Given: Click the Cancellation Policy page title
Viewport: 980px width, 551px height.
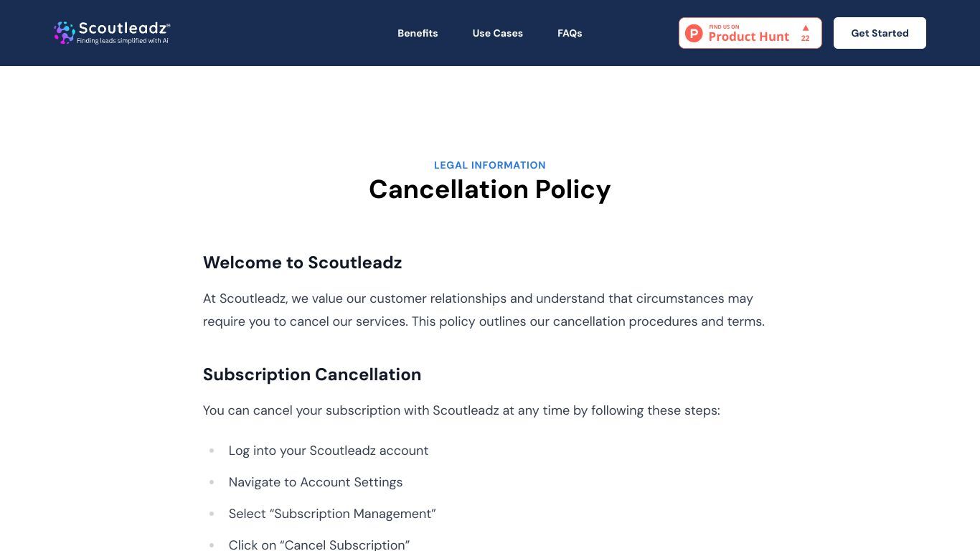Looking at the screenshot, I should click(490, 189).
